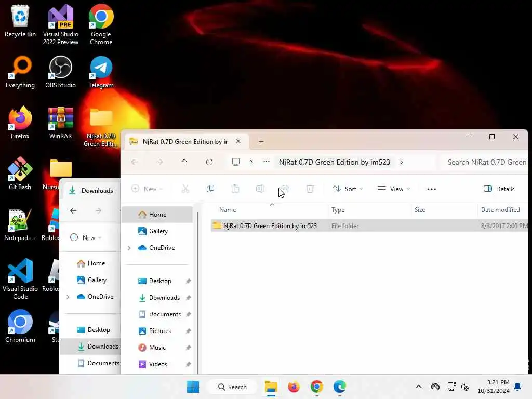Expand OneDrive in Downloads window sidebar
Screen dimensions: 532x399
click(68, 297)
